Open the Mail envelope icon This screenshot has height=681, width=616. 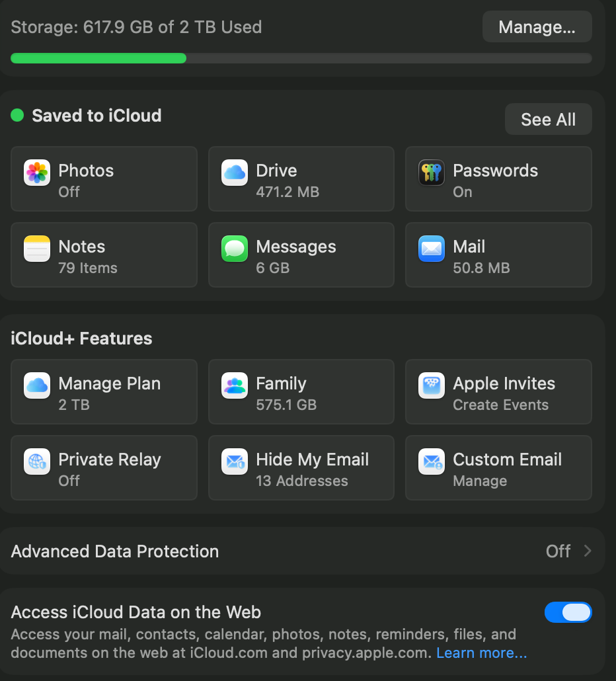tap(432, 249)
